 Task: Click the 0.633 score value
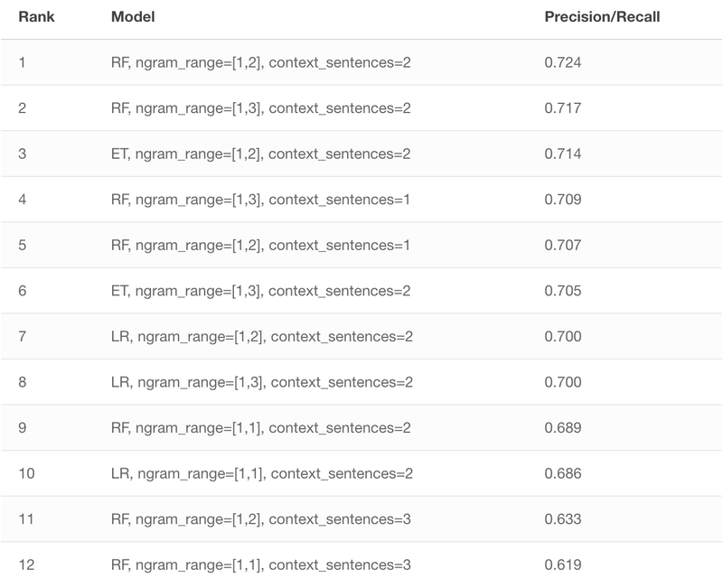pos(562,518)
